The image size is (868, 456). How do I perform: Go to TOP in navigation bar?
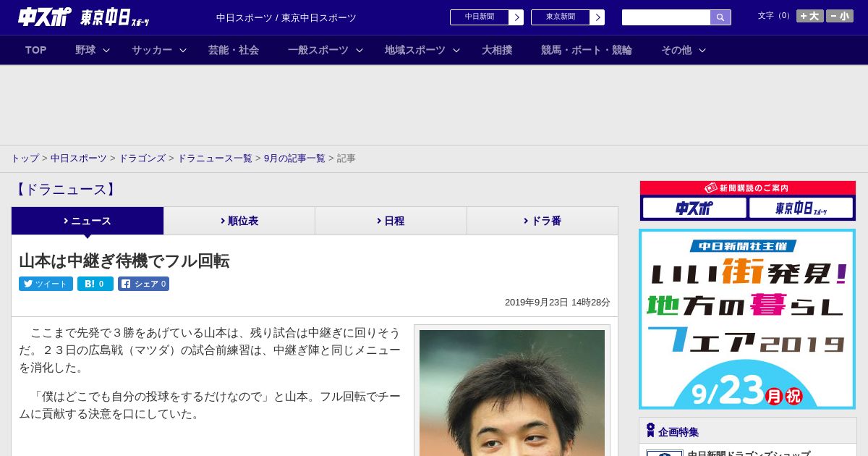[36, 50]
